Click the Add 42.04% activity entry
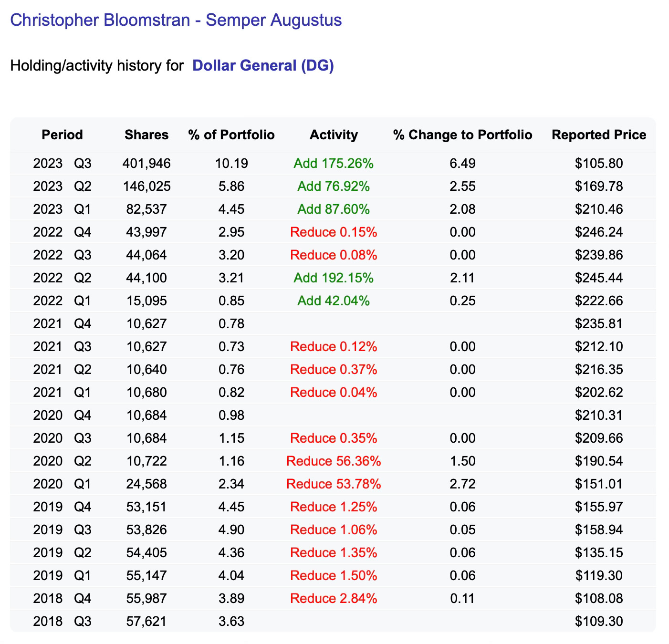Screen dimensions: 669x644 [x=334, y=301]
